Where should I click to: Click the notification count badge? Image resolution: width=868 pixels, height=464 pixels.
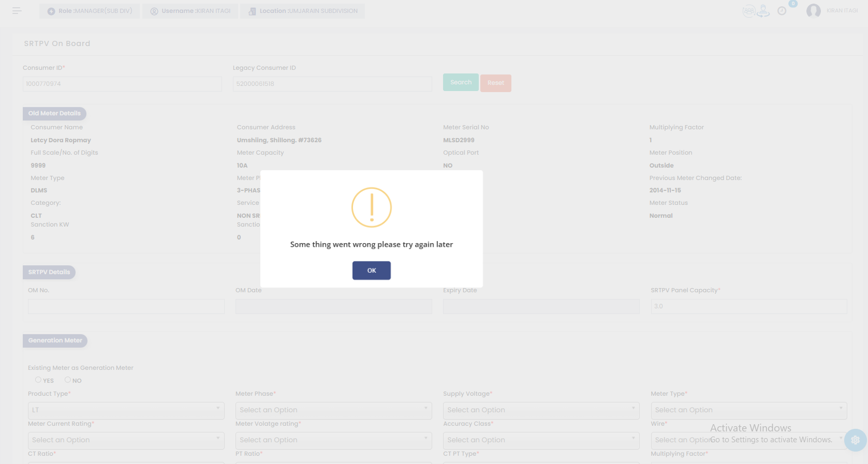(x=793, y=4)
